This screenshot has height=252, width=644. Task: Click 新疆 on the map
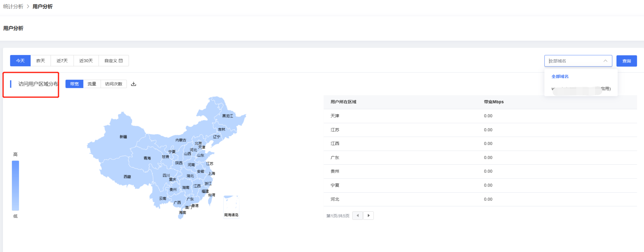pyautogui.click(x=123, y=137)
